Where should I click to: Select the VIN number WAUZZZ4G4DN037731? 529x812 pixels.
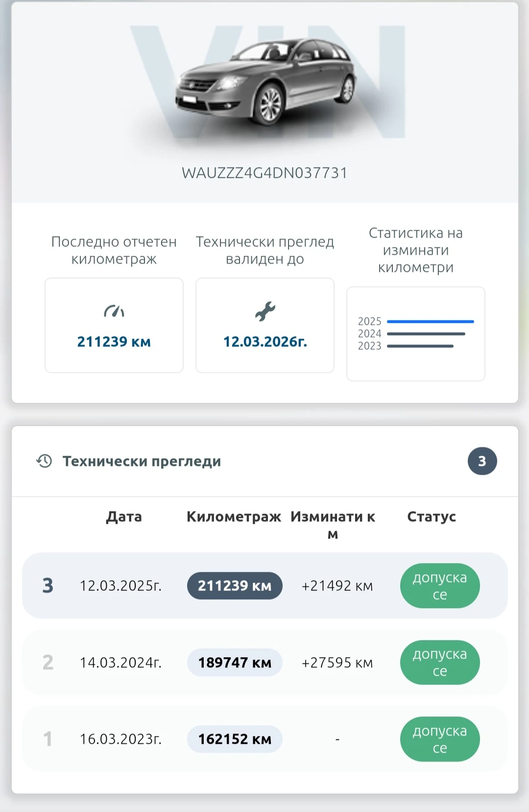coord(264,173)
